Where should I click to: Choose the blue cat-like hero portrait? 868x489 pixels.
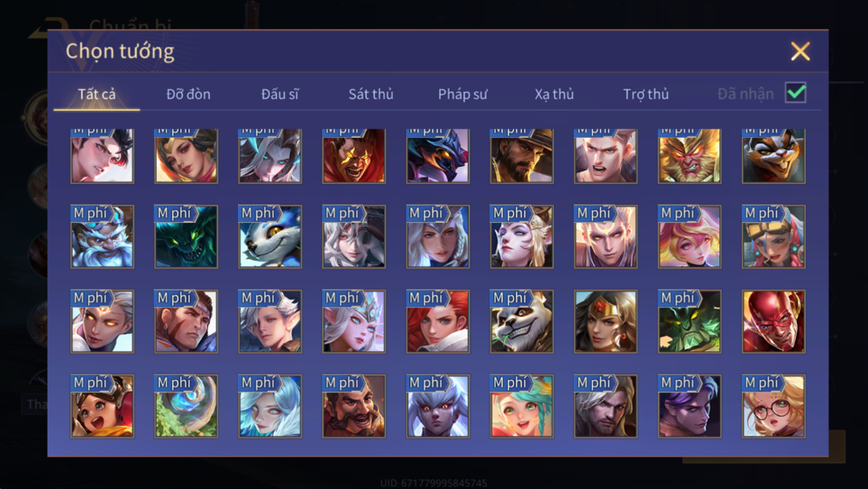coord(270,237)
